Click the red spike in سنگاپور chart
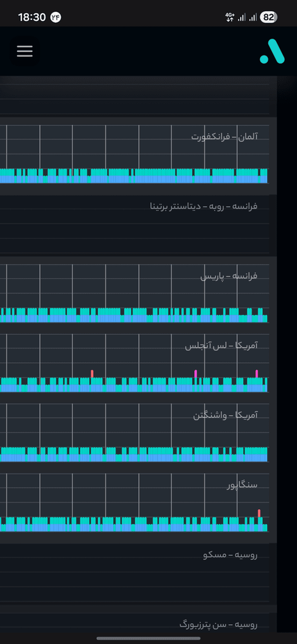The height and width of the screenshot is (644, 297). pyautogui.click(x=259, y=513)
